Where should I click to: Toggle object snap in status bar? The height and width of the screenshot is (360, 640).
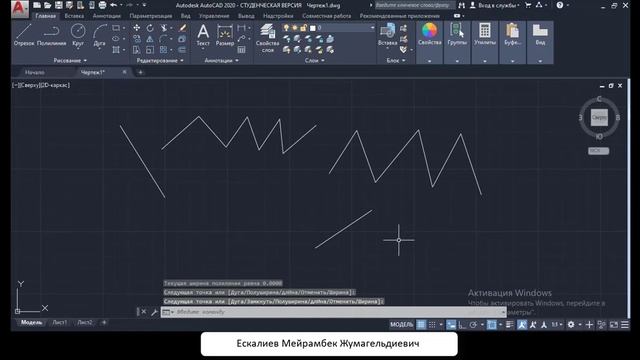(491, 324)
